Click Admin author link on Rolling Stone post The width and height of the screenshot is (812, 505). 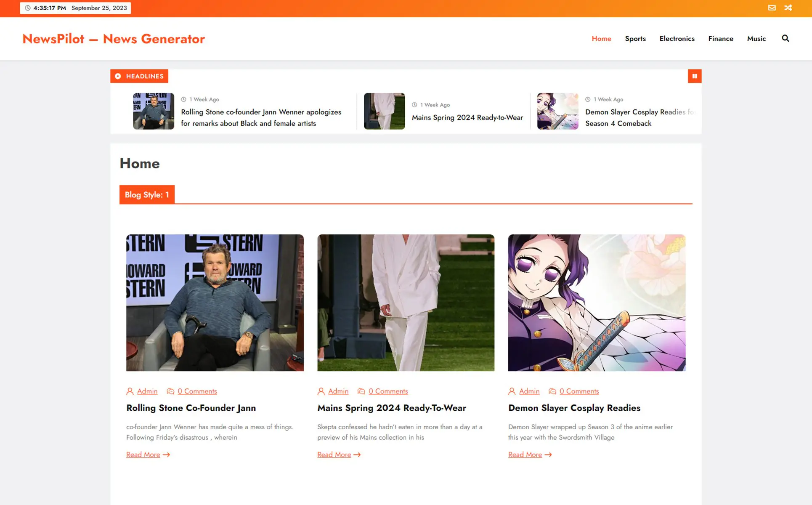[x=147, y=391]
